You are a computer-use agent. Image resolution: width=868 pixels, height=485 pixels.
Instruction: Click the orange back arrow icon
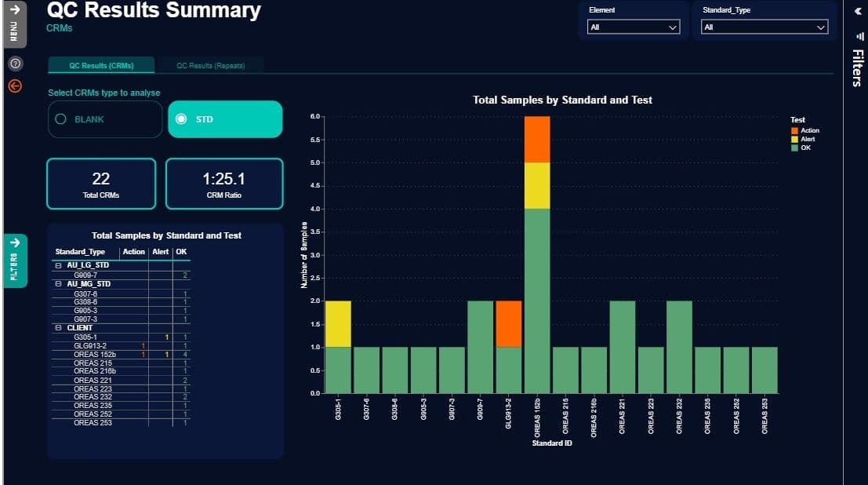coord(15,86)
